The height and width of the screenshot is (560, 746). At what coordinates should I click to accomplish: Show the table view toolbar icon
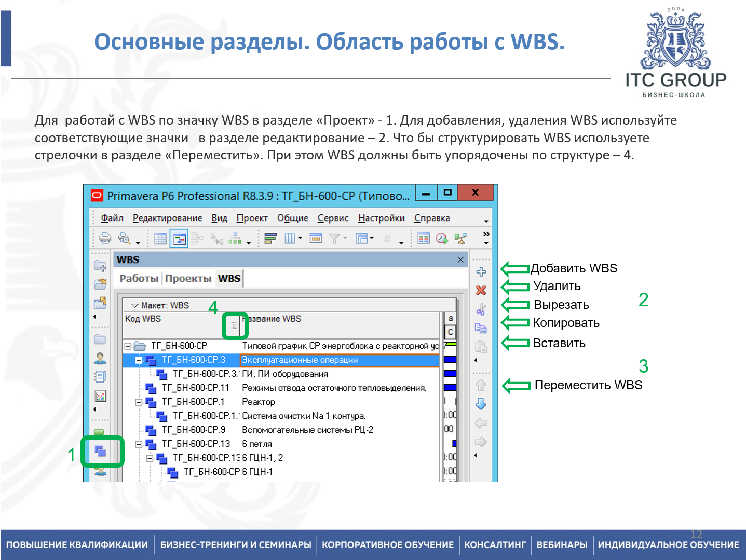pos(160,238)
